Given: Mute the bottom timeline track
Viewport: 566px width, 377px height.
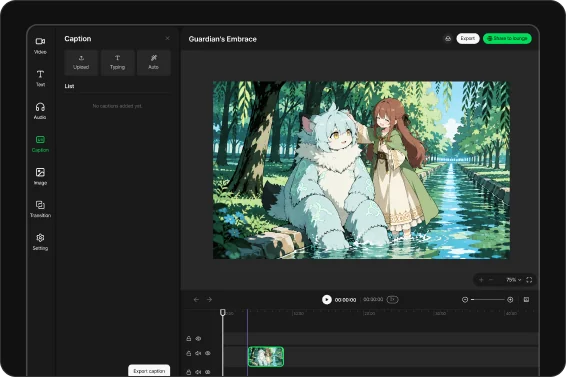Looking at the screenshot, I should [x=198, y=372].
